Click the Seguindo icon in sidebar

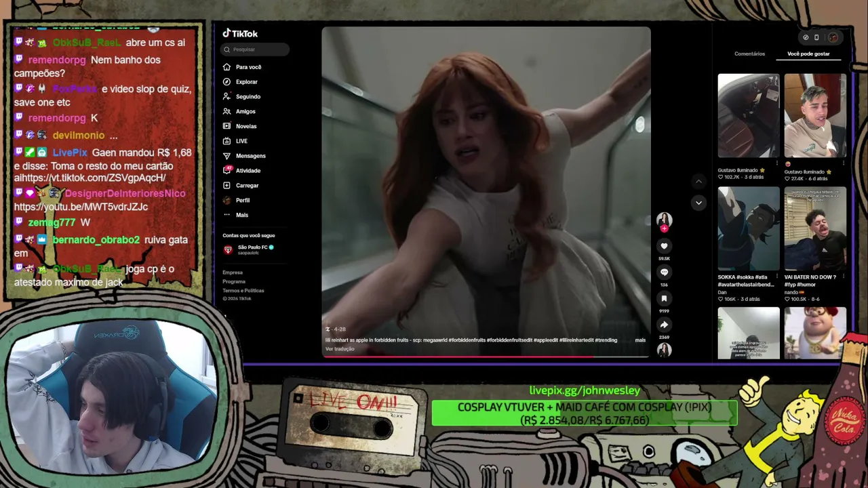click(x=227, y=96)
